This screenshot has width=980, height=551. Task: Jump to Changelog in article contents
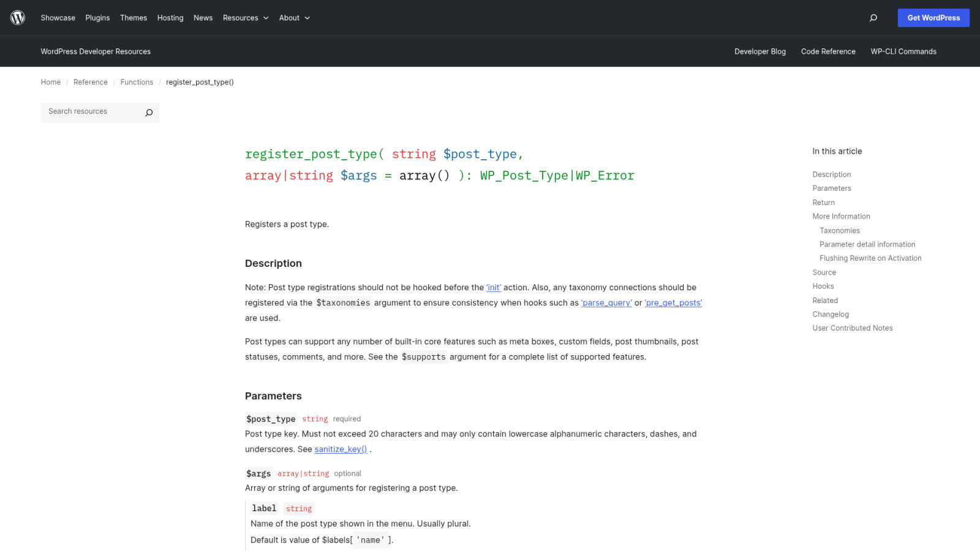[x=831, y=314]
